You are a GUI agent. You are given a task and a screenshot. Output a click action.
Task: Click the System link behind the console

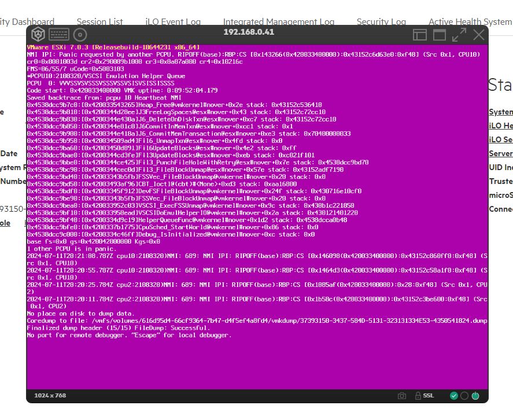pyautogui.click(x=501, y=112)
